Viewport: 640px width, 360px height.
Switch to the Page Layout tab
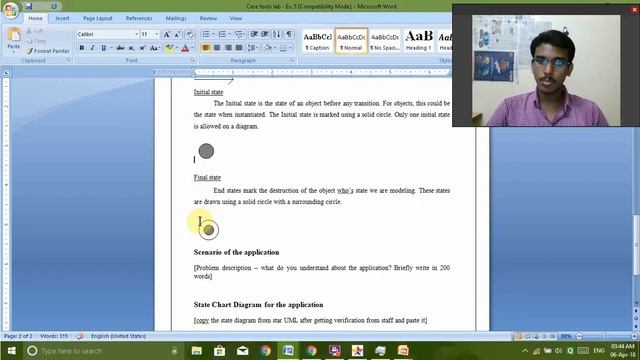98,18
